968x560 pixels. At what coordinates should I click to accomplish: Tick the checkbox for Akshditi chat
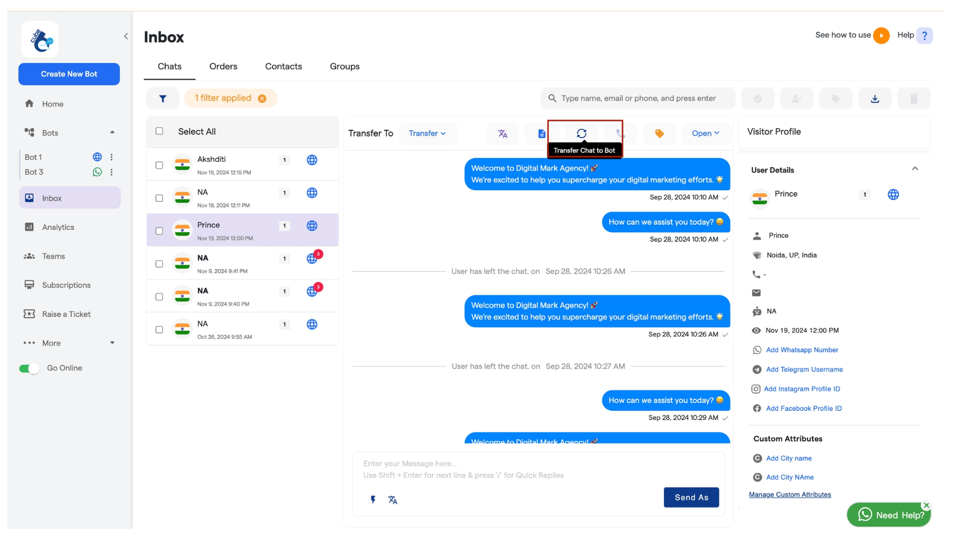coord(159,165)
